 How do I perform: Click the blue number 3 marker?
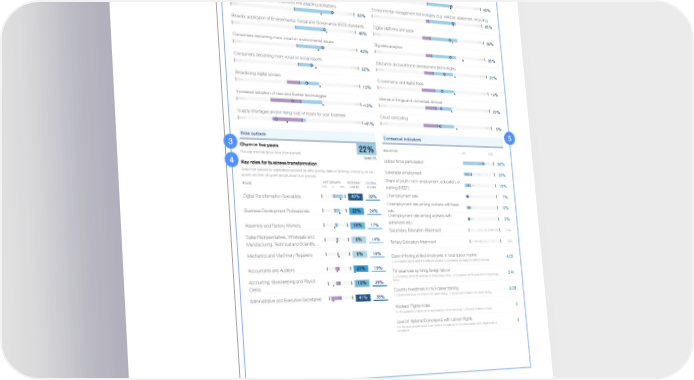point(230,141)
